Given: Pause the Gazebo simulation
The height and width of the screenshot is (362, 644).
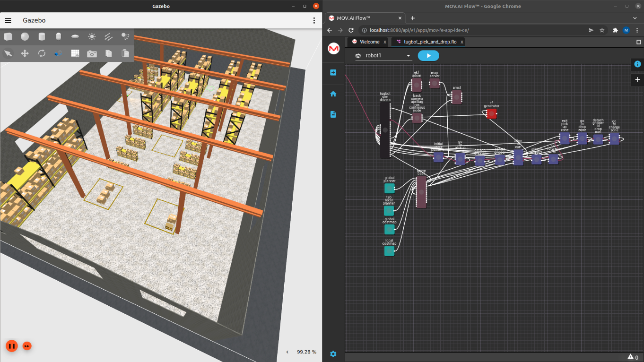Looking at the screenshot, I should [x=12, y=346].
